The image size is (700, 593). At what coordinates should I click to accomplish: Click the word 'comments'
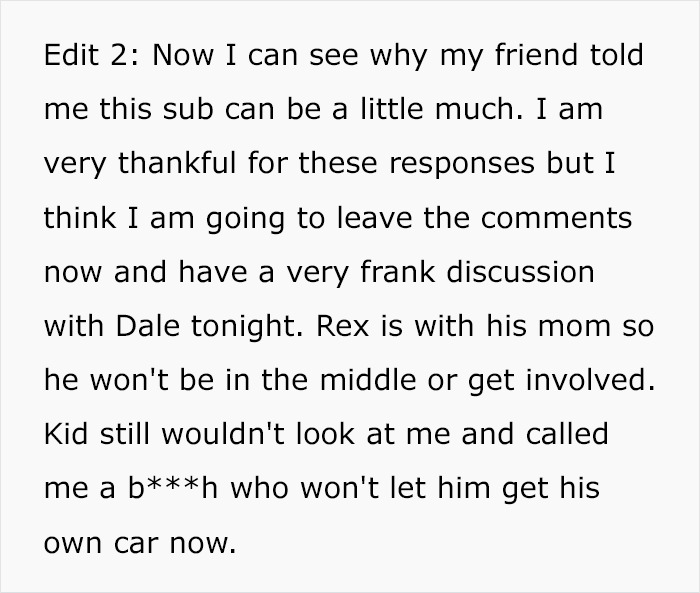click(x=556, y=218)
